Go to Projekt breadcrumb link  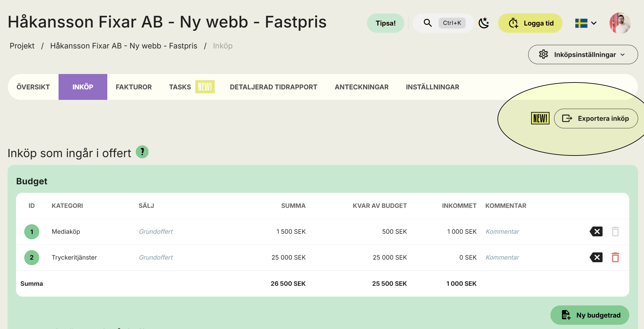tap(22, 46)
